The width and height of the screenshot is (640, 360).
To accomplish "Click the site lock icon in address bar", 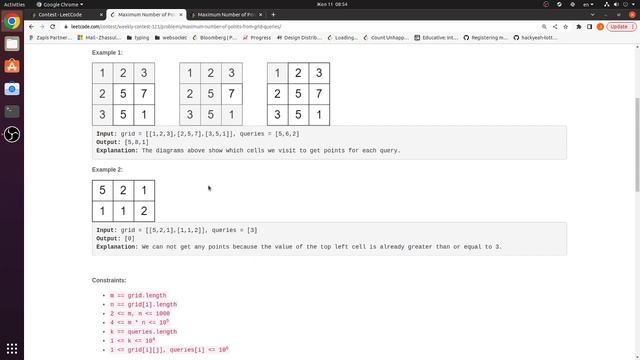I will pos(66,27).
